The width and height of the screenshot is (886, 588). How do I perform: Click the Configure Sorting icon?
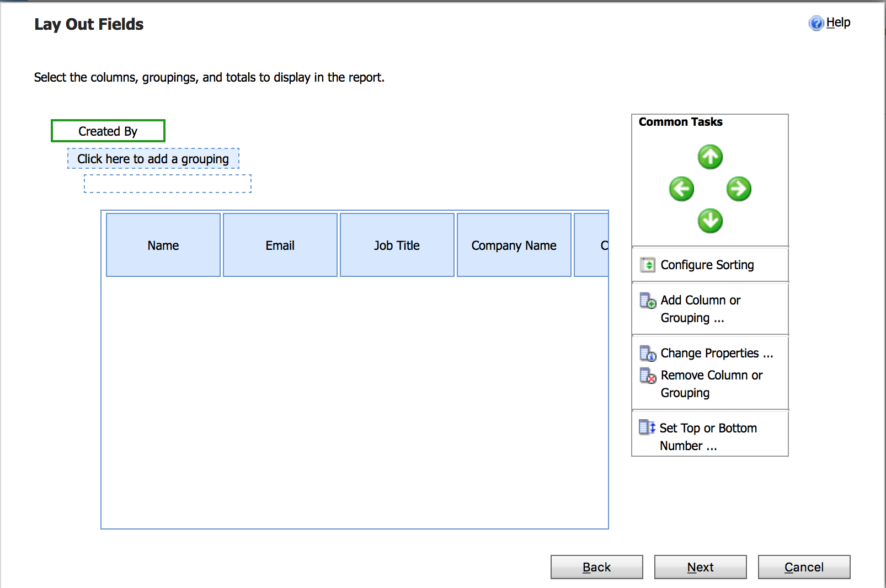(647, 265)
